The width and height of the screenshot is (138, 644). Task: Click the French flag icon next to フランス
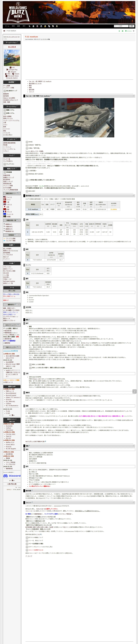pos(5,211)
